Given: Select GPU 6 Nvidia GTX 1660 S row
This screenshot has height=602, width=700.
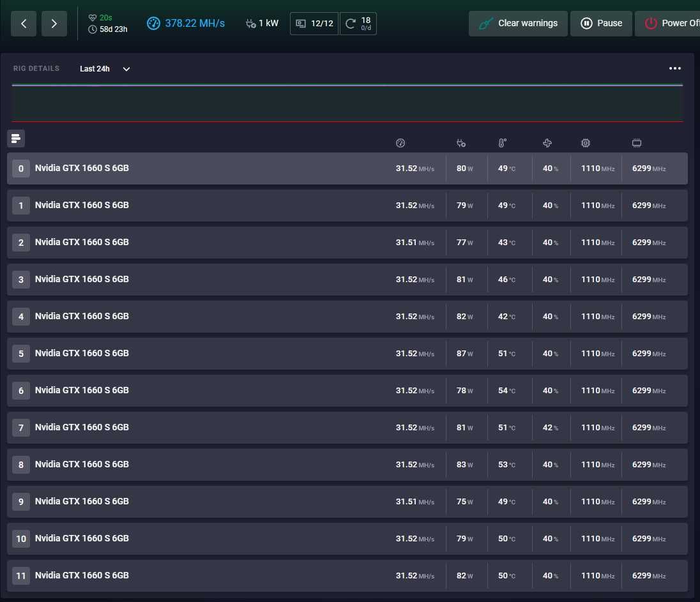Looking at the screenshot, I should pos(347,391).
